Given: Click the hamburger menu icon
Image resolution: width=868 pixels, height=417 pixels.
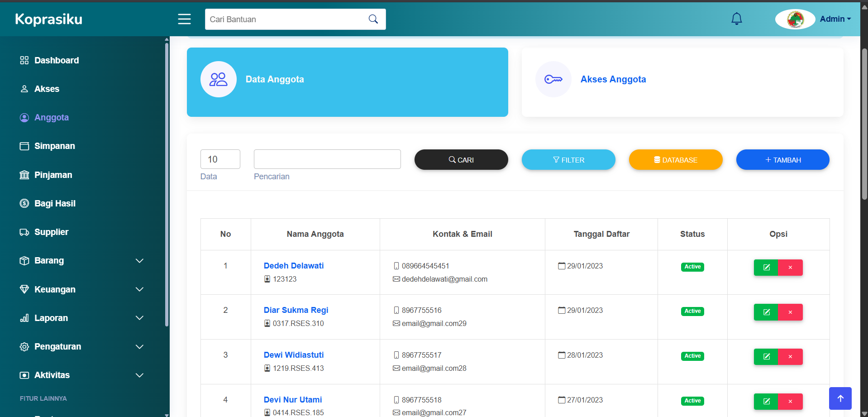Looking at the screenshot, I should point(184,19).
